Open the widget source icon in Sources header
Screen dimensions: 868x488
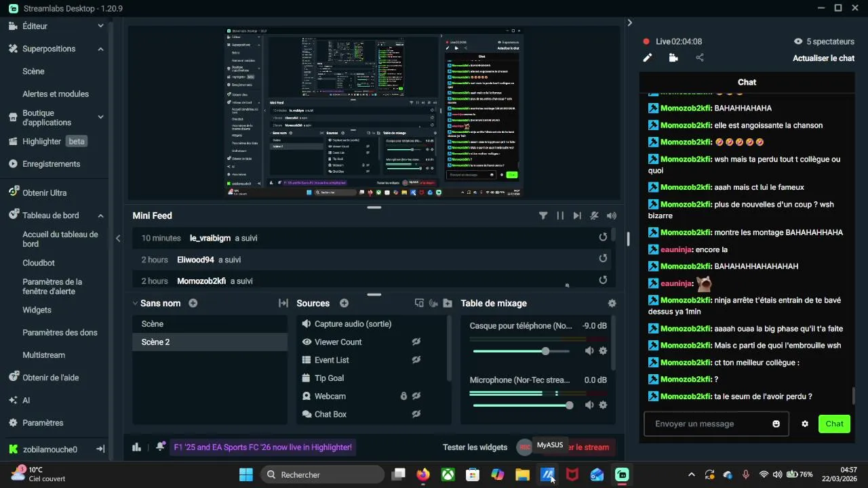coord(419,303)
